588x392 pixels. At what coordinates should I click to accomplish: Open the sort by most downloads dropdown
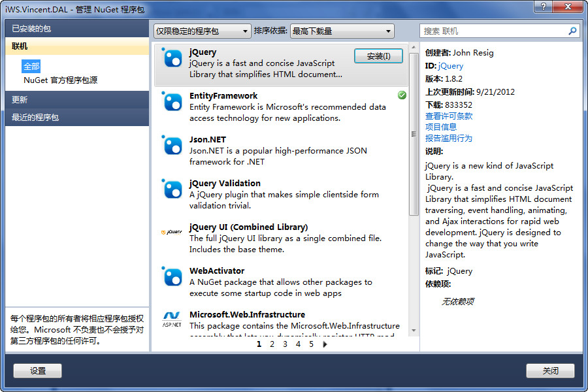coord(342,31)
